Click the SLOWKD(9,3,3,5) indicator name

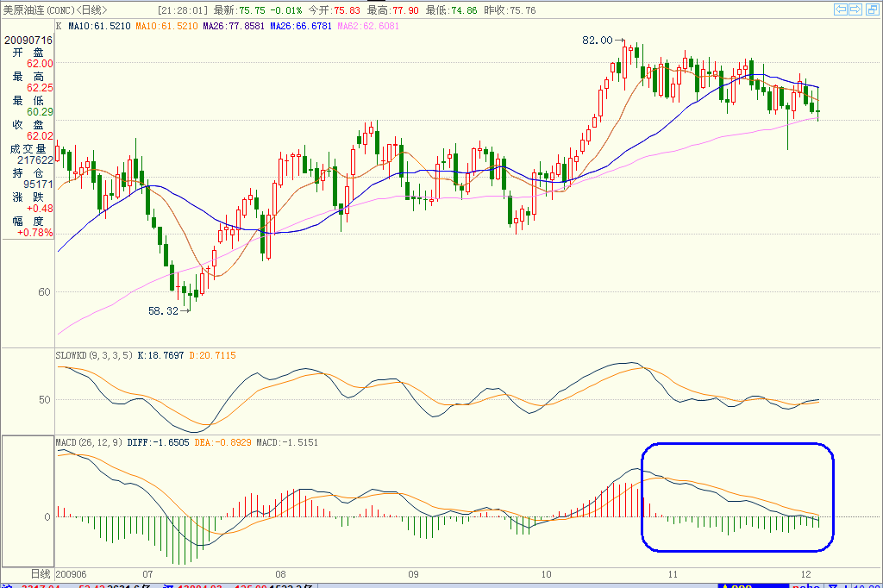pos(94,355)
